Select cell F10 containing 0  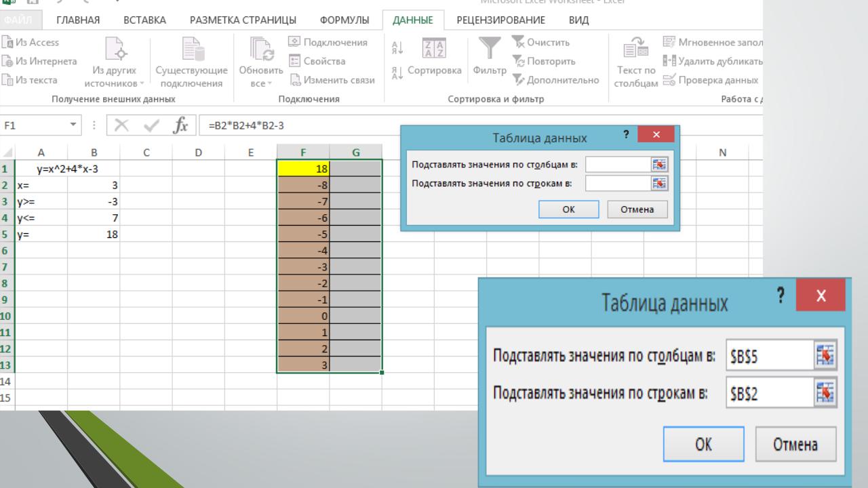tap(303, 316)
